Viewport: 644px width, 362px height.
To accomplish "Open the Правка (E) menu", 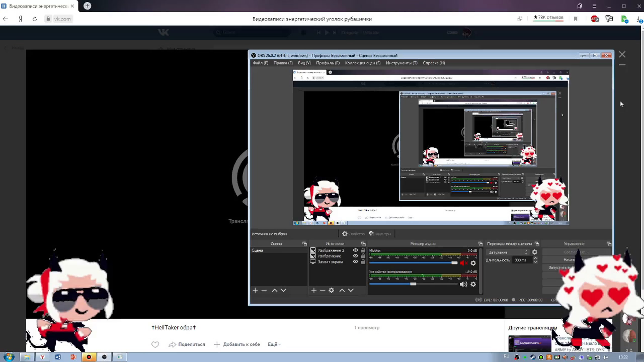I will click(x=283, y=63).
